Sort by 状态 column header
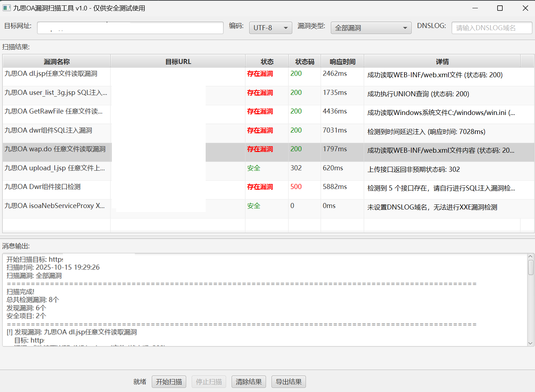This screenshot has height=392, width=535. coord(267,61)
